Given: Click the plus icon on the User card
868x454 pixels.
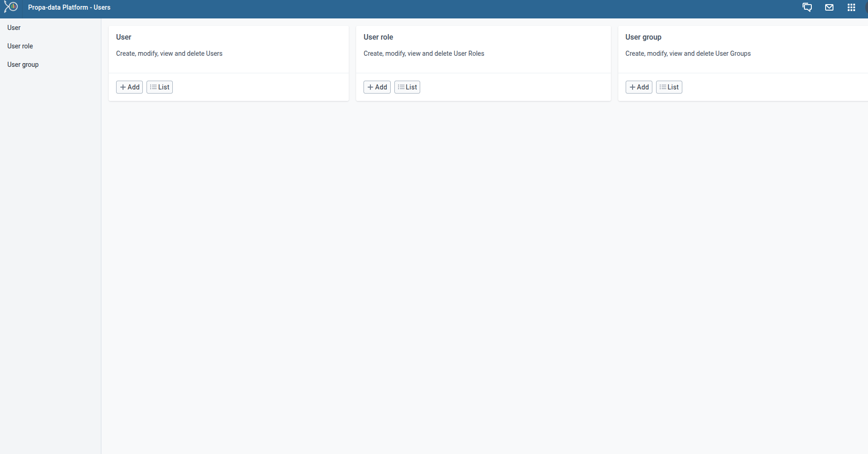Looking at the screenshot, I should 123,87.
